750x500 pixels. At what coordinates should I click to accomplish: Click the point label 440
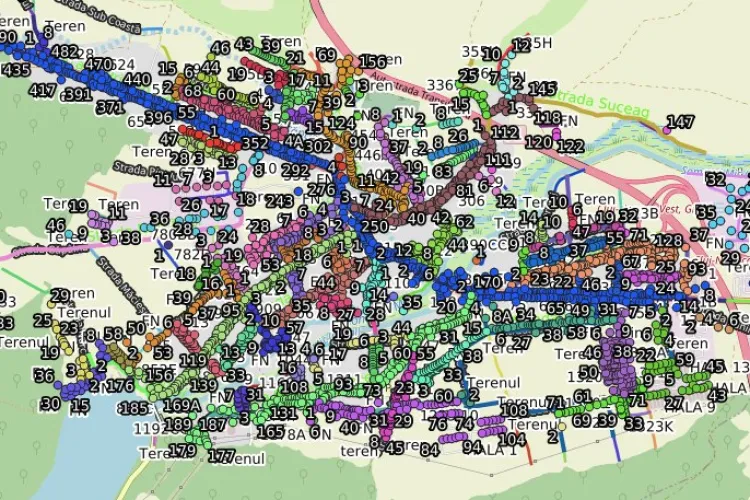point(137,79)
